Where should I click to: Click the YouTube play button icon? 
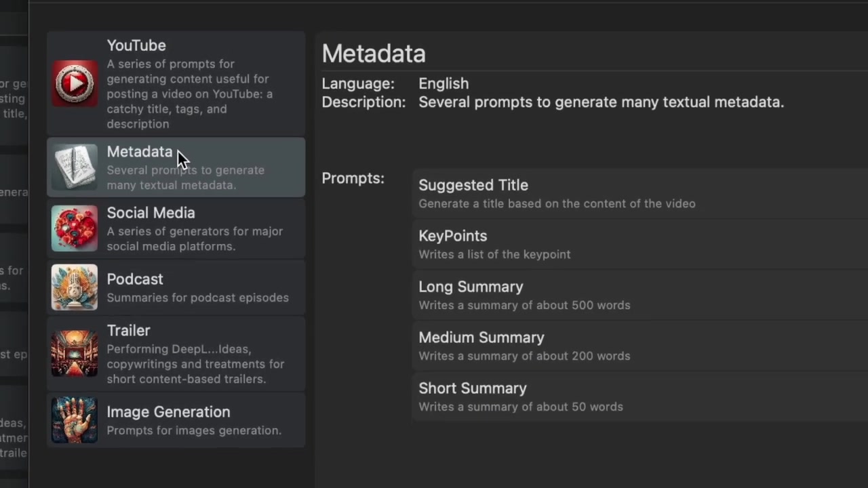75,83
